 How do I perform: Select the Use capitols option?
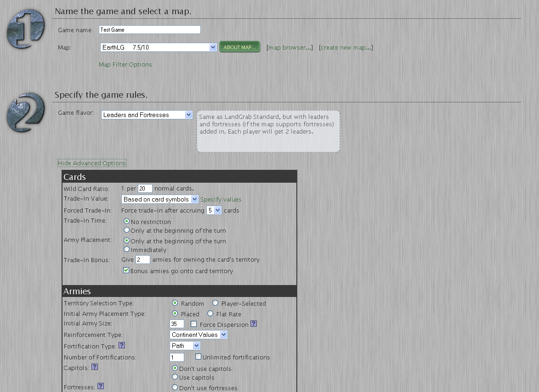click(175, 377)
